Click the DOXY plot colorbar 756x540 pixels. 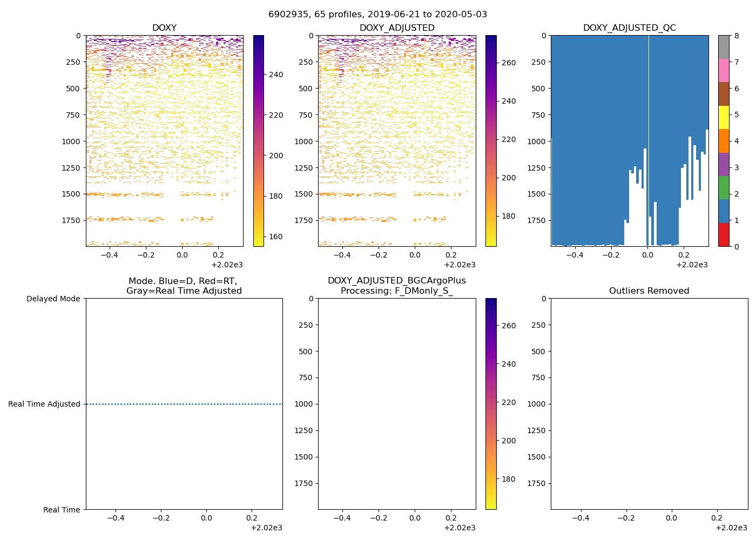point(259,140)
